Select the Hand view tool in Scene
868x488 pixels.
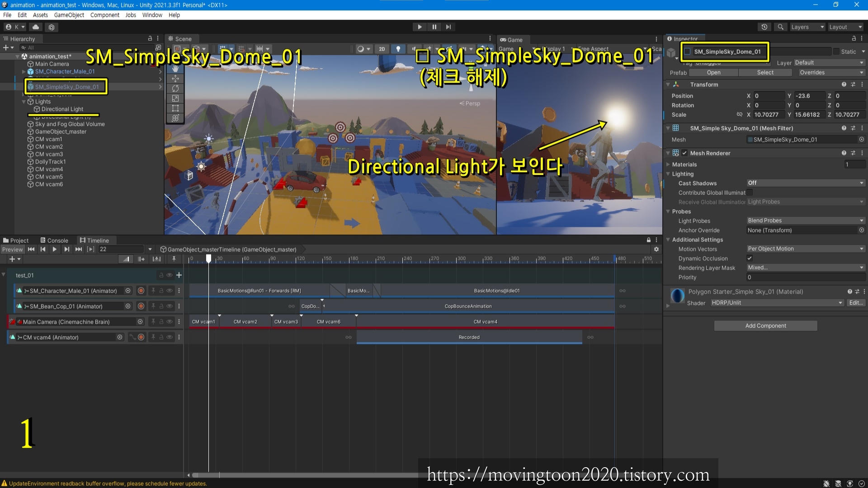click(175, 69)
